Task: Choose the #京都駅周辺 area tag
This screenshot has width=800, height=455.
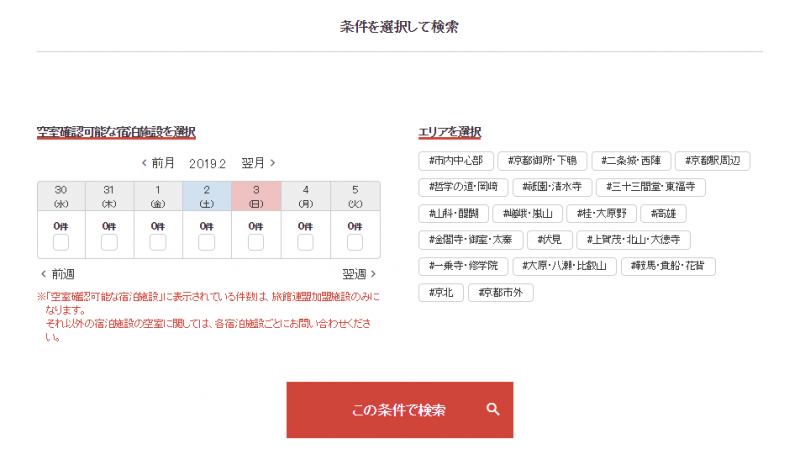Action: tap(712, 161)
